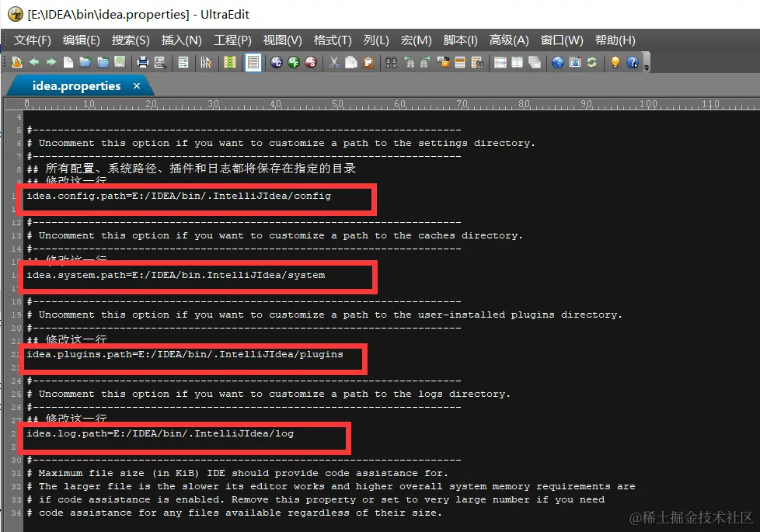760x532 pixels.
Task: Open a file with the open-folder icon
Action: (x=85, y=62)
